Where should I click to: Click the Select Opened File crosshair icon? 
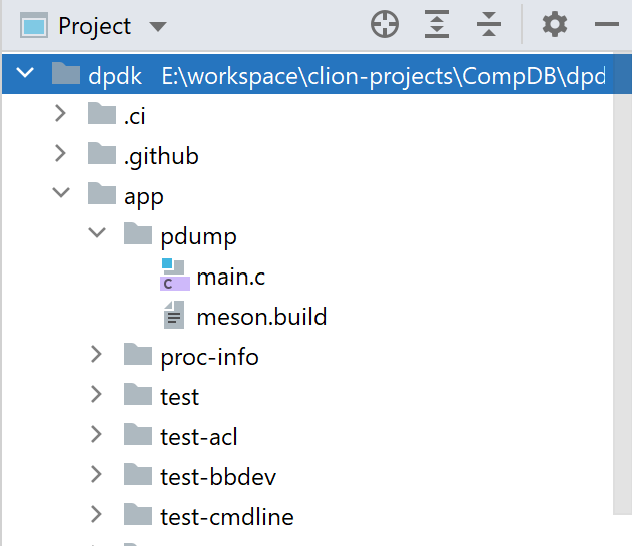coord(385,25)
